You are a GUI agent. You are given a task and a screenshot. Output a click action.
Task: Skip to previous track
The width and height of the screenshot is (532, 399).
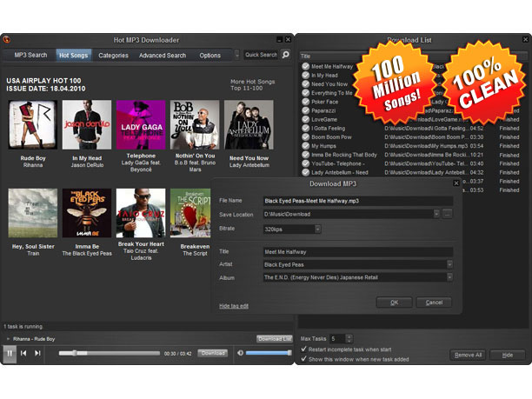[23, 353]
